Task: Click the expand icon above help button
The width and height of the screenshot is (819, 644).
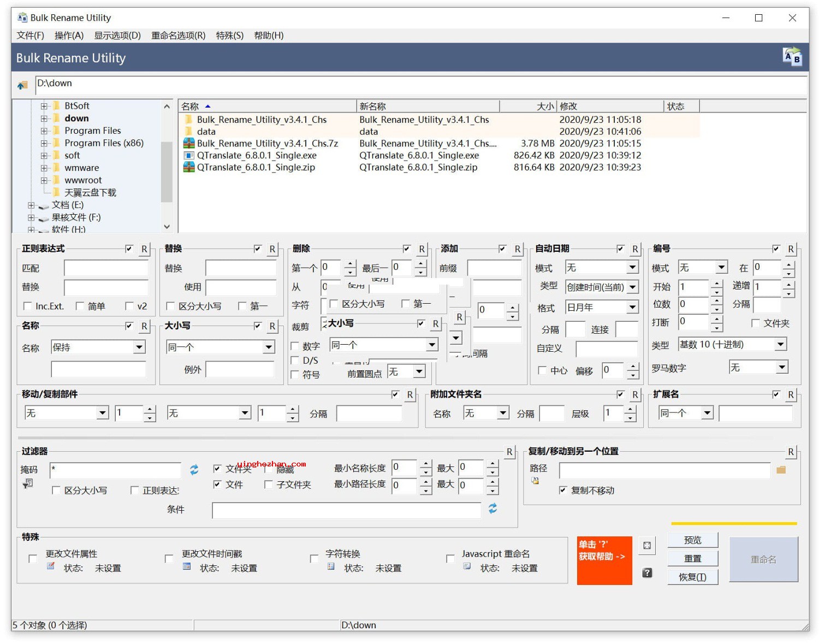Action: click(647, 546)
